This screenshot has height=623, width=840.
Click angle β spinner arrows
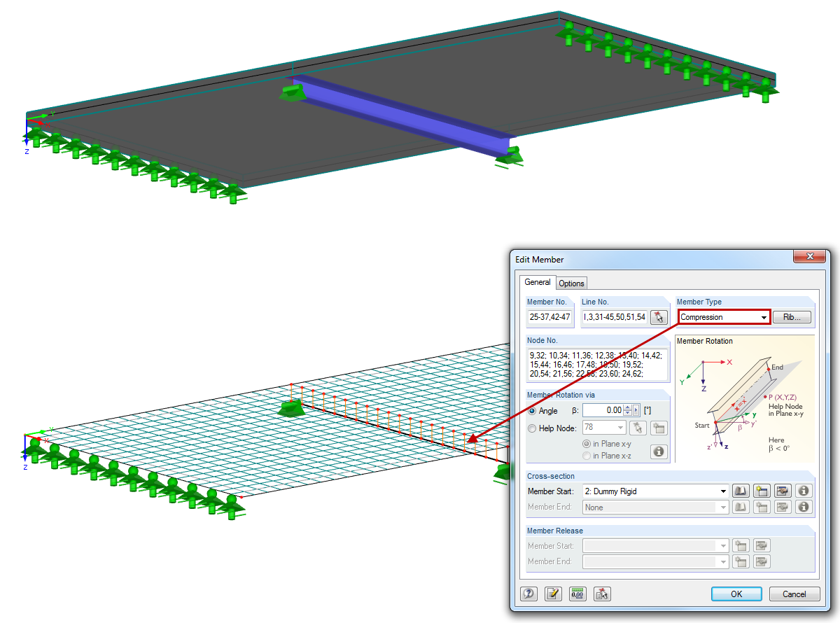point(627,411)
